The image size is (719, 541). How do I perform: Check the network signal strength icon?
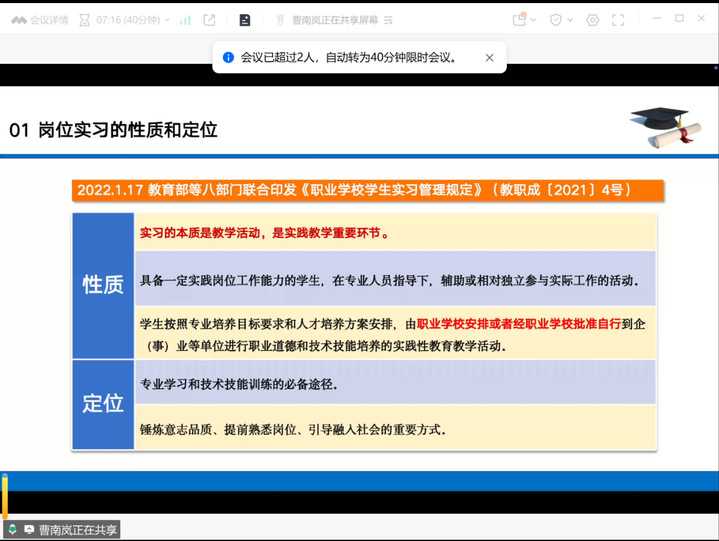pos(185,19)
